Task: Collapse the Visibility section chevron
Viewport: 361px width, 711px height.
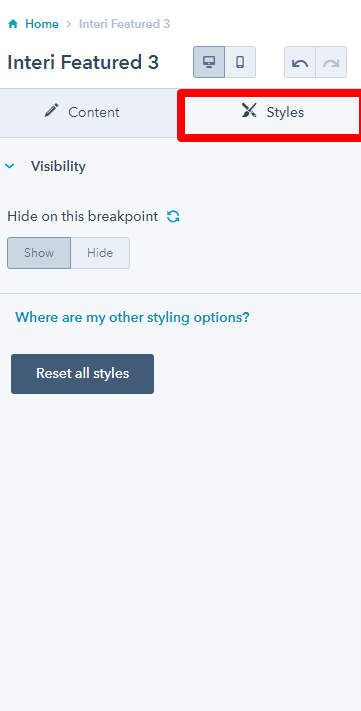Action: coord(10,166)
